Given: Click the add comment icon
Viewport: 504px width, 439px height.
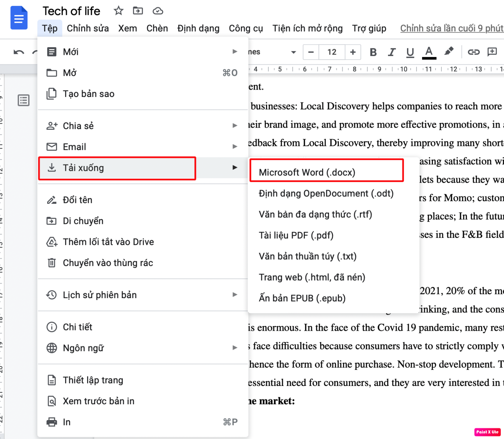Looking at the screenshot, I should click(492, 52).
